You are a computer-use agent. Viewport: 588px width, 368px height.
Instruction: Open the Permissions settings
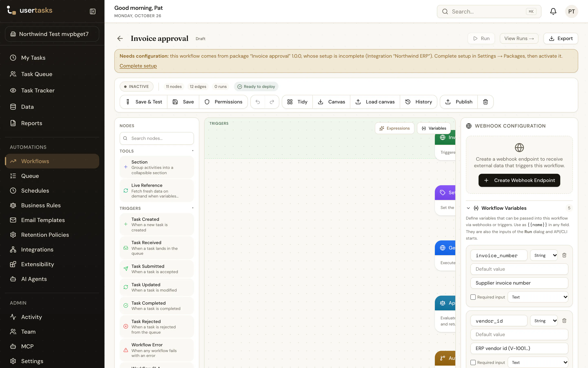[223, 102]
